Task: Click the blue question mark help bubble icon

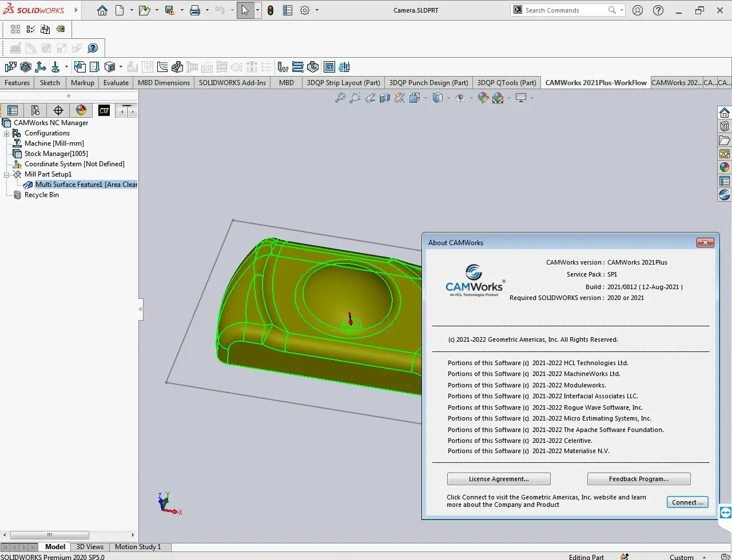Action: click(x=93, y=48)
